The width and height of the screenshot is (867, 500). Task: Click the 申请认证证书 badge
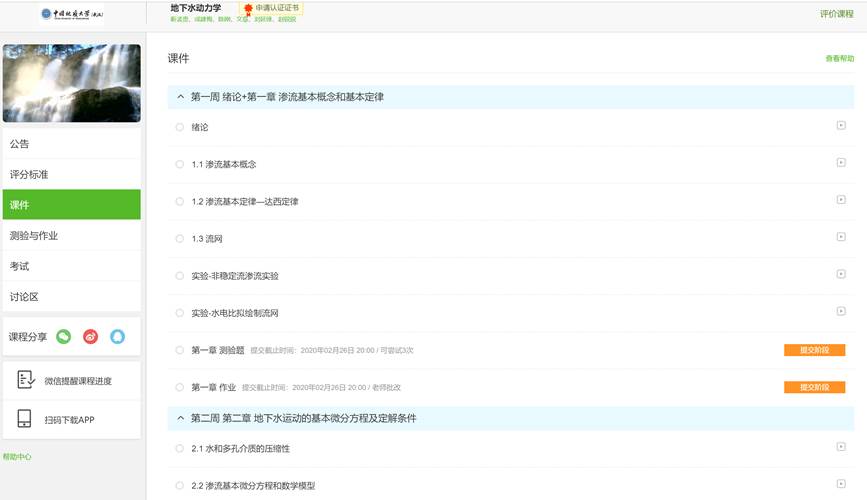272,8
